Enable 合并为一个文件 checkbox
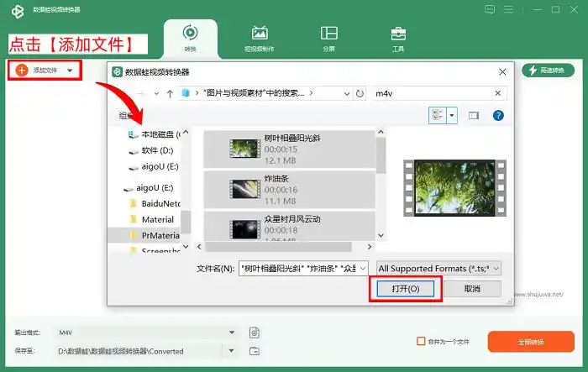This screenshot has height=372, width=588. click(x=422, y=342)
